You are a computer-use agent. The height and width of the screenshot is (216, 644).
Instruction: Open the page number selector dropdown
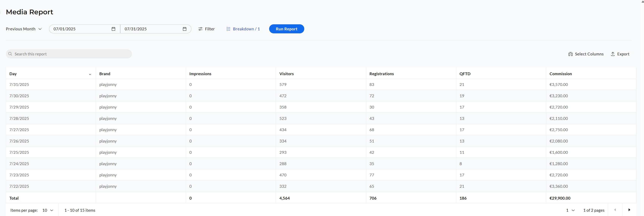point(570,210)
